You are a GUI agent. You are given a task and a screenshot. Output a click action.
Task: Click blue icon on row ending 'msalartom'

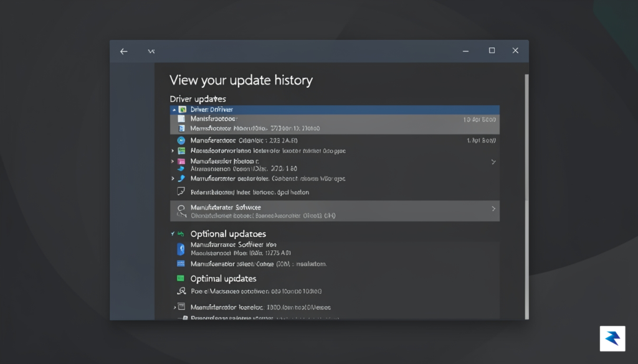pyautogui.click(x=181, y=264)
